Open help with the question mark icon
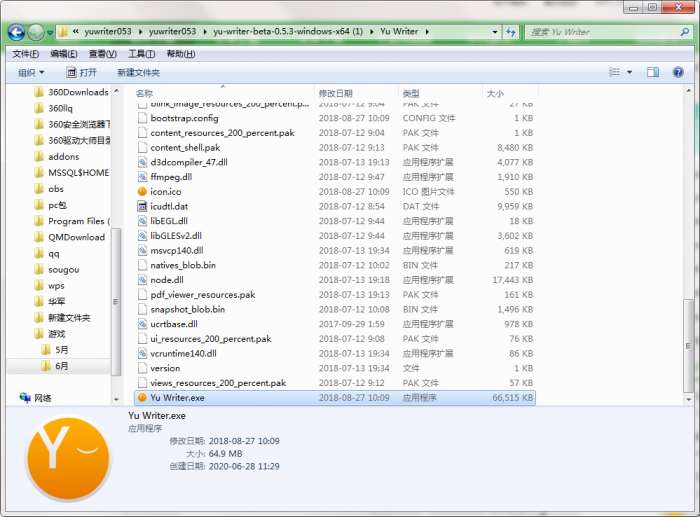The image size is (700, 517). [678, 72]
